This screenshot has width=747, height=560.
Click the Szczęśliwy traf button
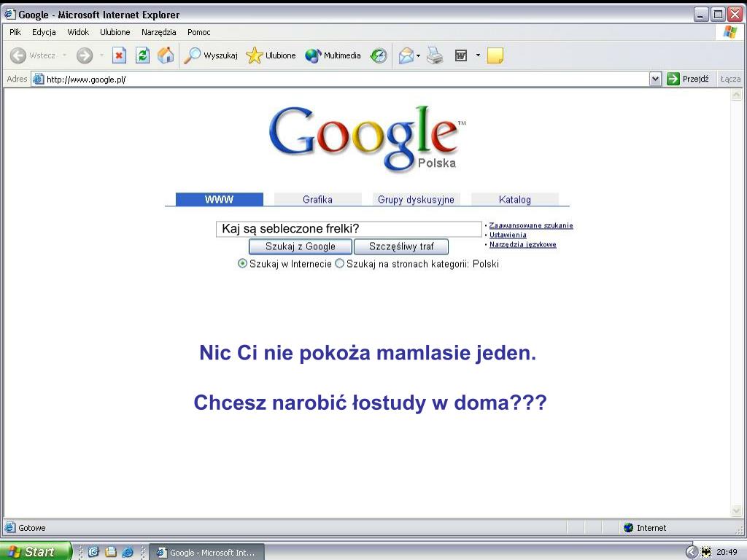[401, 246]
